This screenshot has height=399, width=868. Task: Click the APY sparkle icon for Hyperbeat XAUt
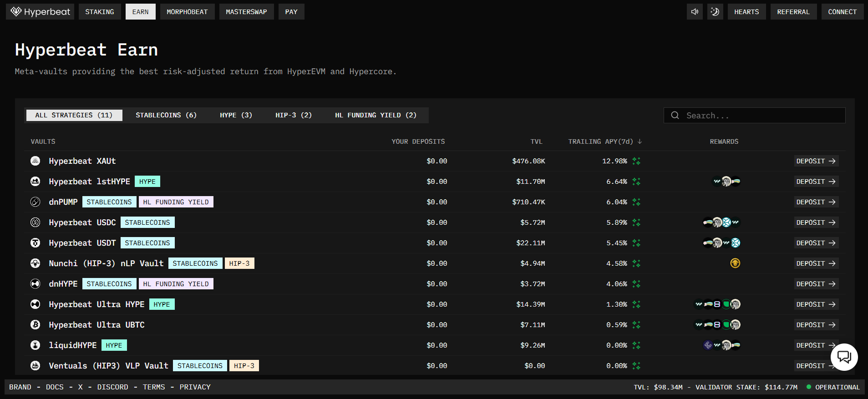coord(636,161)
